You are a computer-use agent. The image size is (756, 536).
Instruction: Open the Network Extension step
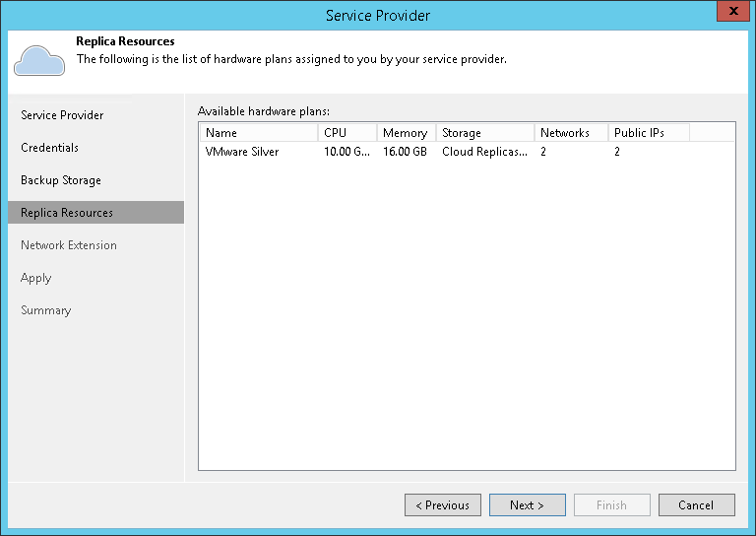[69, 245]
